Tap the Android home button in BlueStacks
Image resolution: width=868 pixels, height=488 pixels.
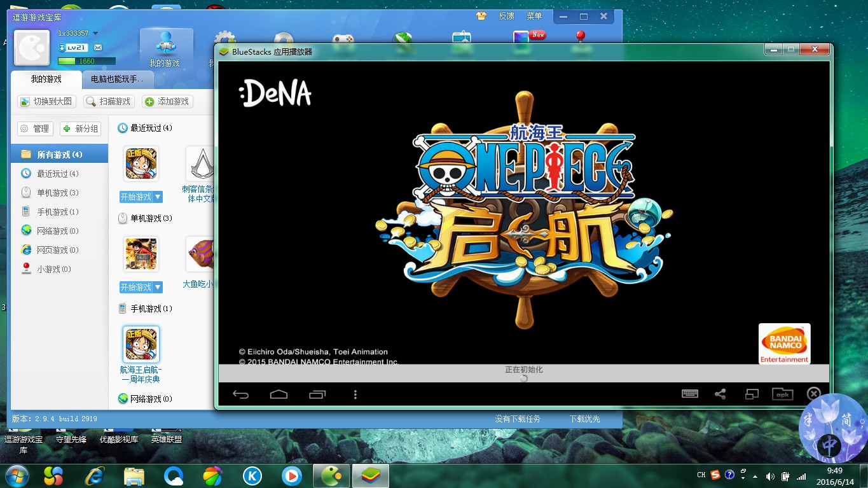click(x=279, y=394)
